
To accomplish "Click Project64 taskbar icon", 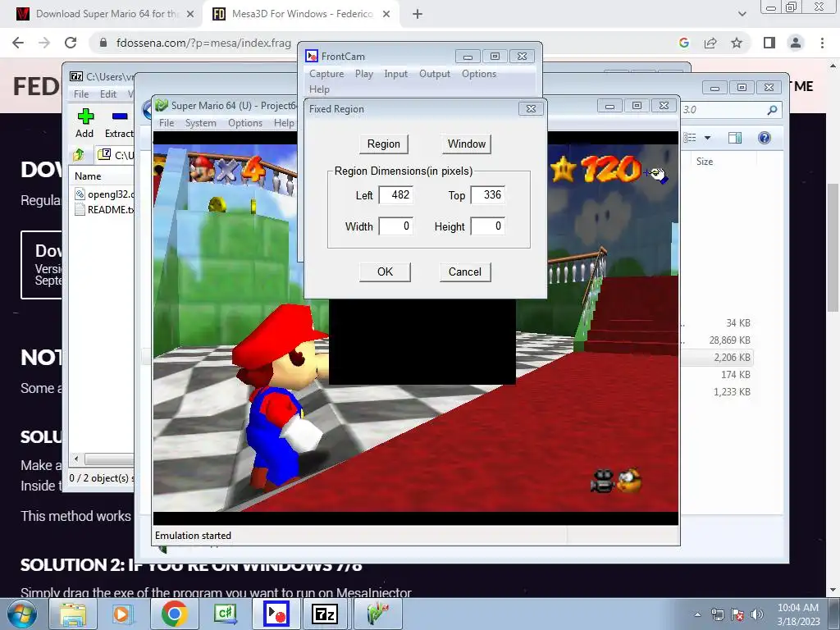I will (377, 614).
